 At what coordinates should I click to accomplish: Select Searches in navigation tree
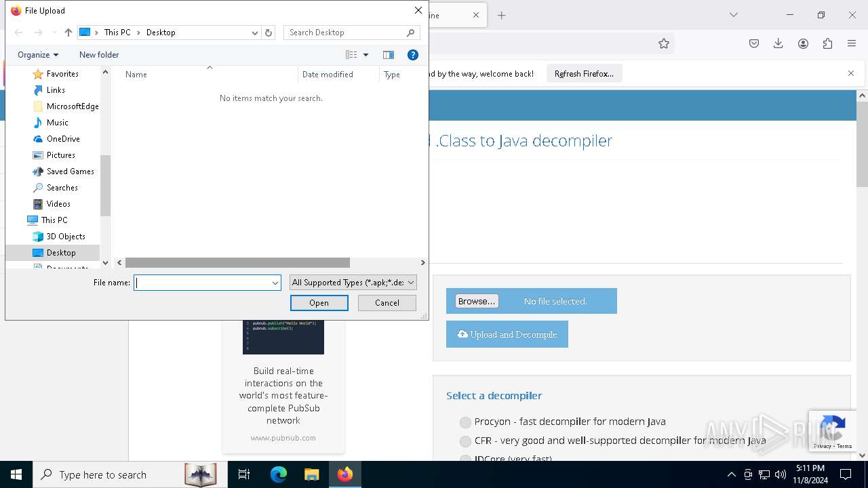click(x=62, y=188)
